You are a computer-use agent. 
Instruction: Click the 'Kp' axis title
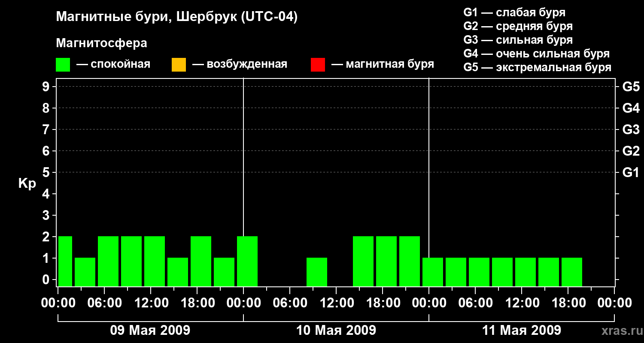tap(27, 184)
